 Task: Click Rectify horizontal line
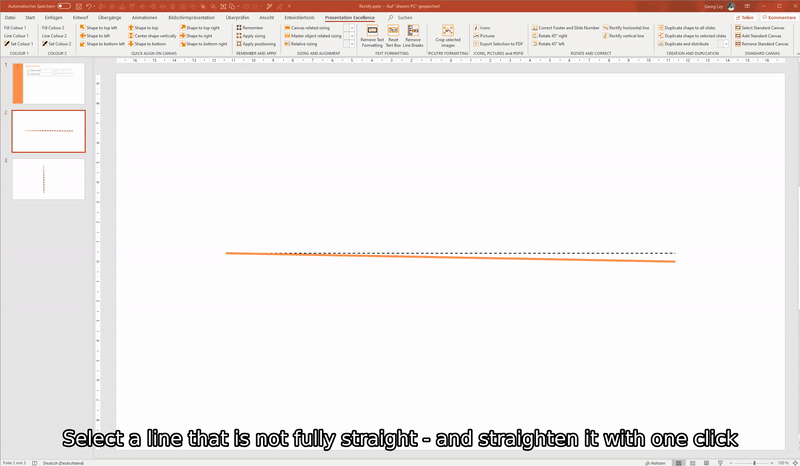coord(626,28)
